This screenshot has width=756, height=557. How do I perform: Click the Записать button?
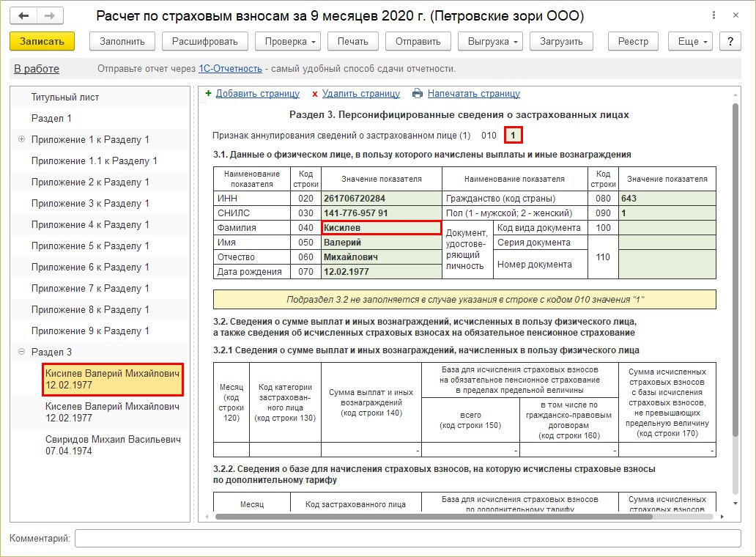click(42, 42)
